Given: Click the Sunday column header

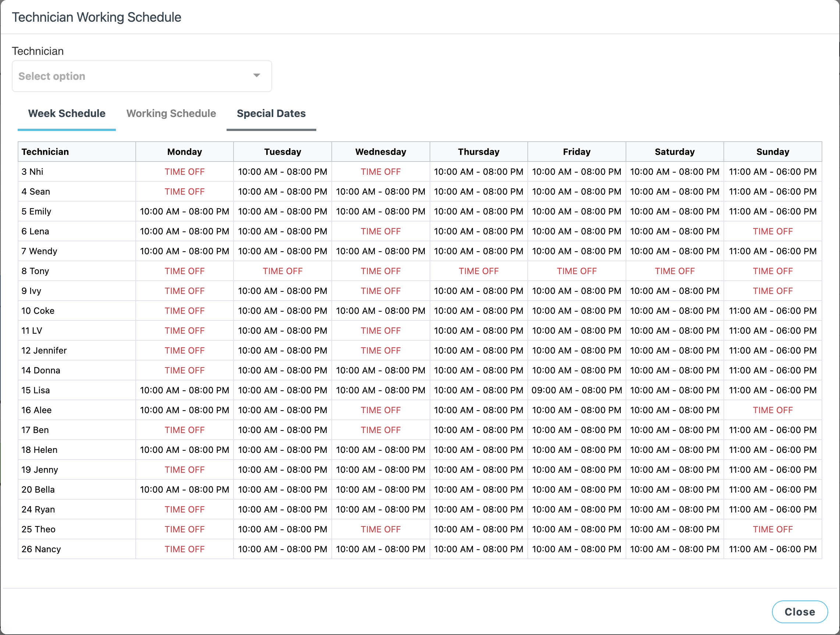Looking at the screenshot, I should pyautogui.click(x=772, y=152).
